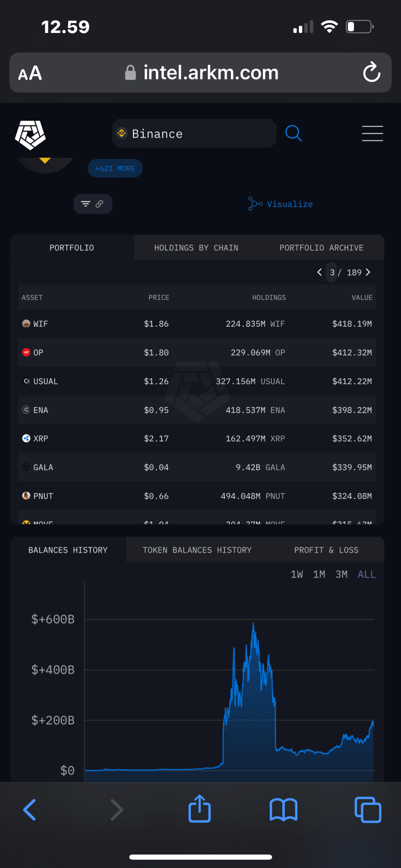The image size is (401, 868).
Task: Switch to Holdings By Chain tab
Action: 196,248
